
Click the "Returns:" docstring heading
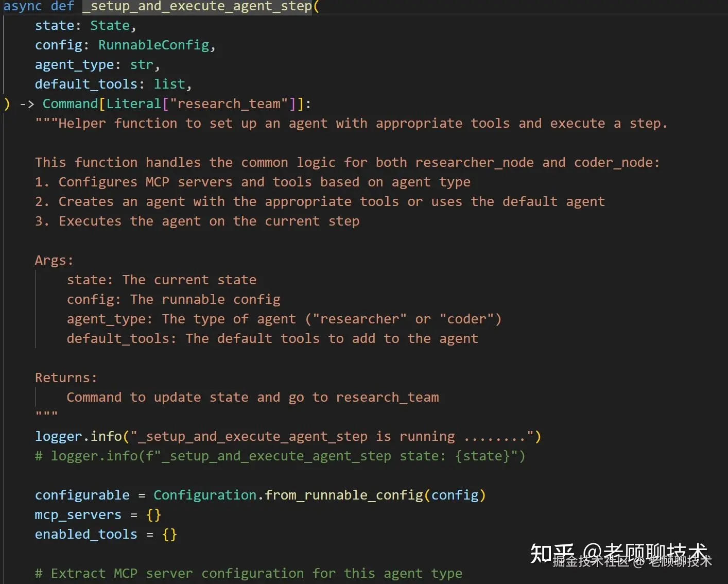(66, 378)
